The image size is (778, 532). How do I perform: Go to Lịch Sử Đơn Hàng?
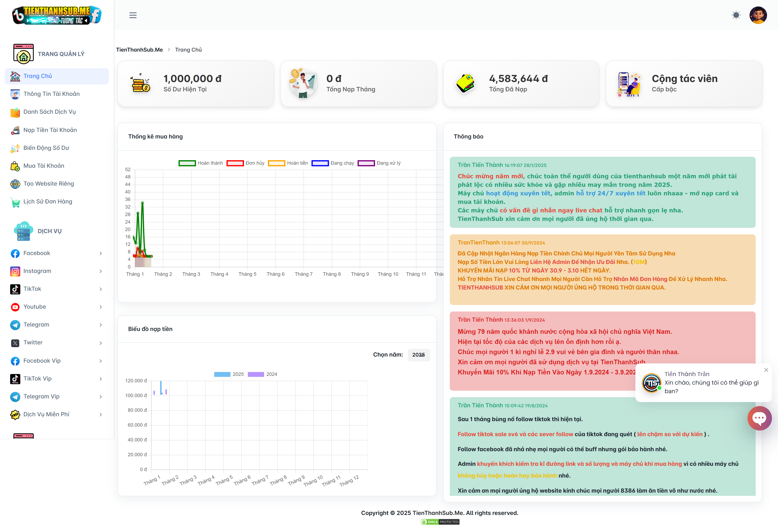pos(48,201)
